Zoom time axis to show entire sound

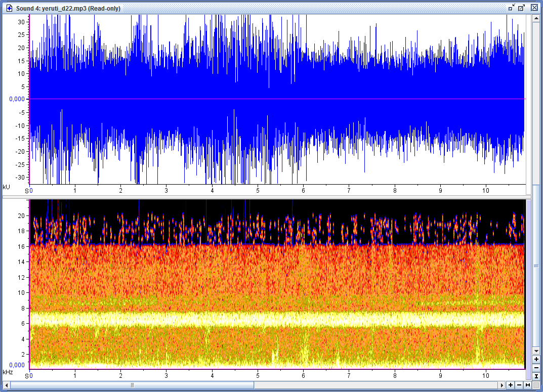528,385
